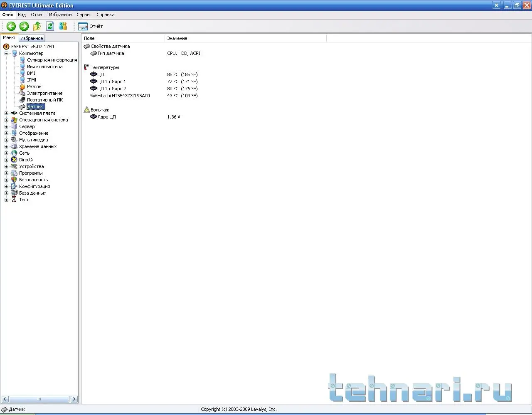The height and width of the screenshot is (415, 532).
Task: Expand the Операционная система node
Action: pyautogui.click(x=6, y=120)
